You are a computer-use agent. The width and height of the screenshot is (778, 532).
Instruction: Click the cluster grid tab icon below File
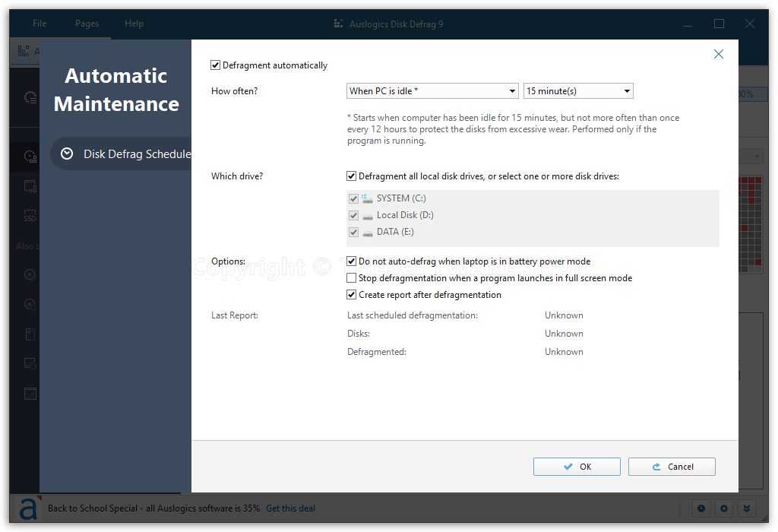click(24, 51)
